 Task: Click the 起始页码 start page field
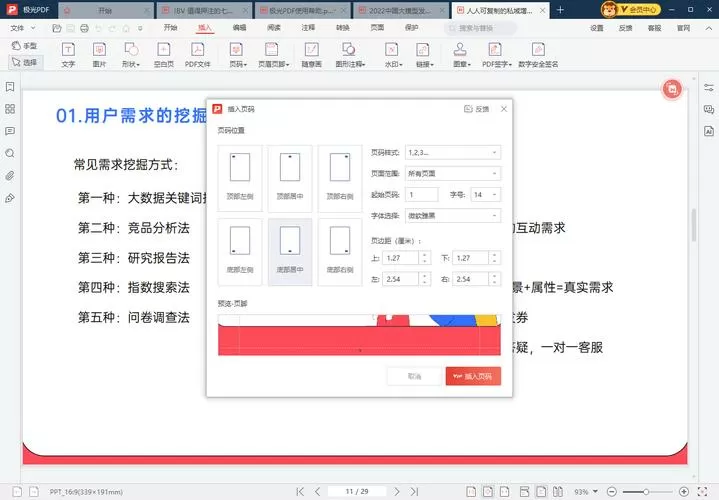click(421, 194)
